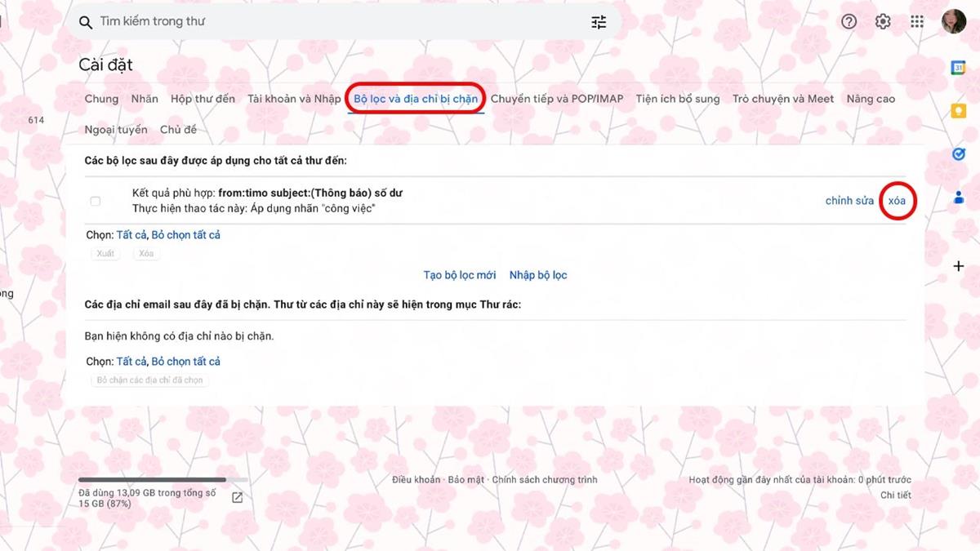Viewport: 980px width, 551px height.
Task: Click xóa to delete the filter
Action: (897, 201)
